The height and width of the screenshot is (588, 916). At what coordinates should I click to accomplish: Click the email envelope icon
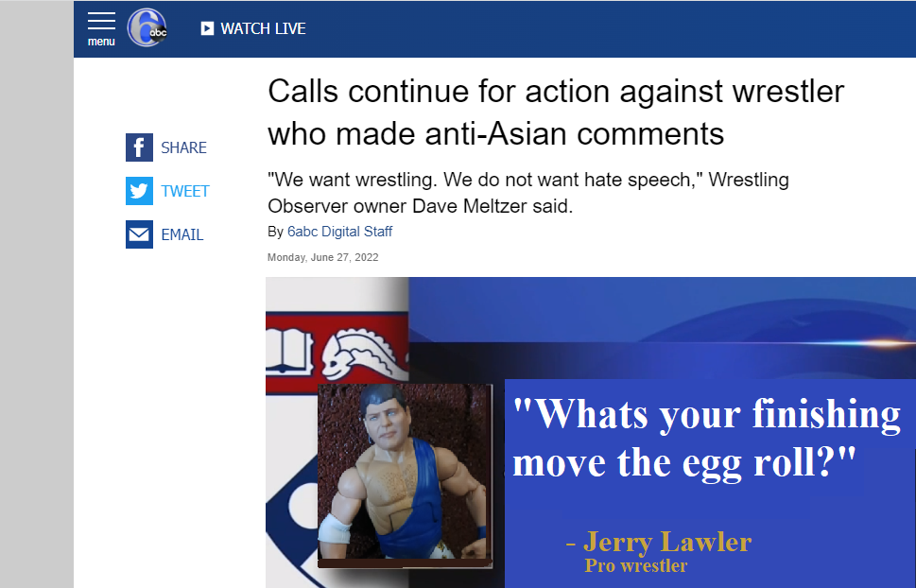[139, 234]
